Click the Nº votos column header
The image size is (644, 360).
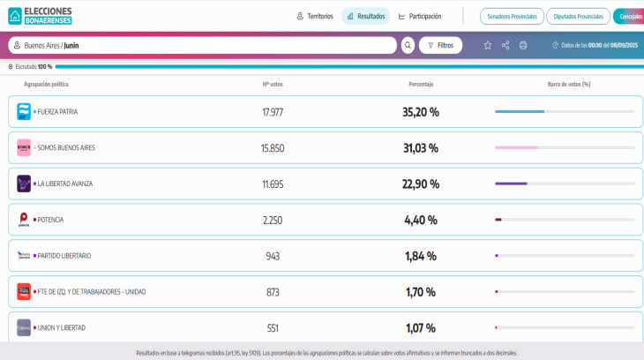pos(273,84)
